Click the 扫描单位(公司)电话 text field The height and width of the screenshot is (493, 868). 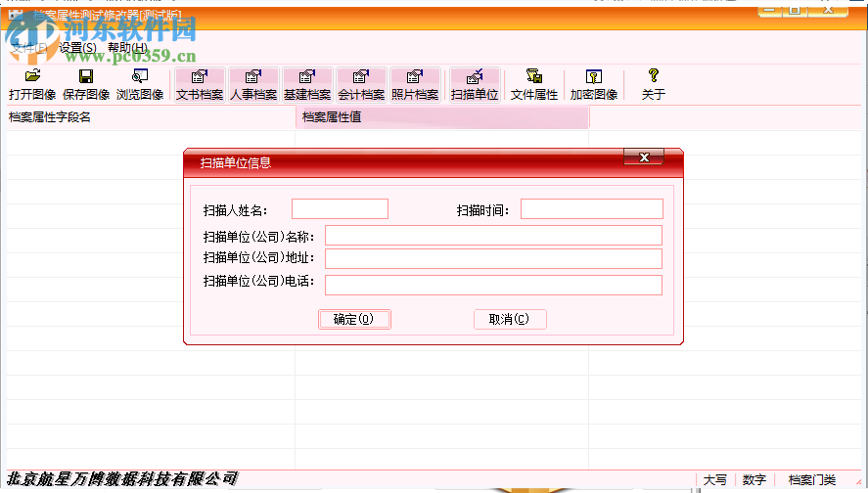tap(493, 285)
